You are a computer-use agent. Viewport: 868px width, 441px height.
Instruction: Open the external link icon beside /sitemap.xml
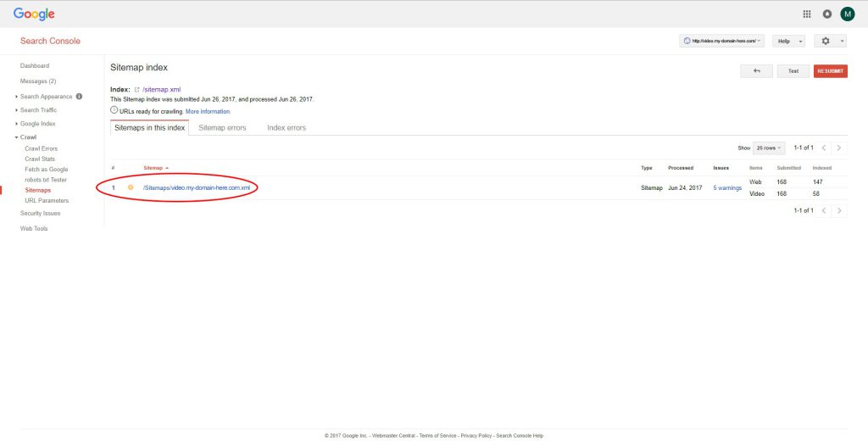tap(137, 89)
